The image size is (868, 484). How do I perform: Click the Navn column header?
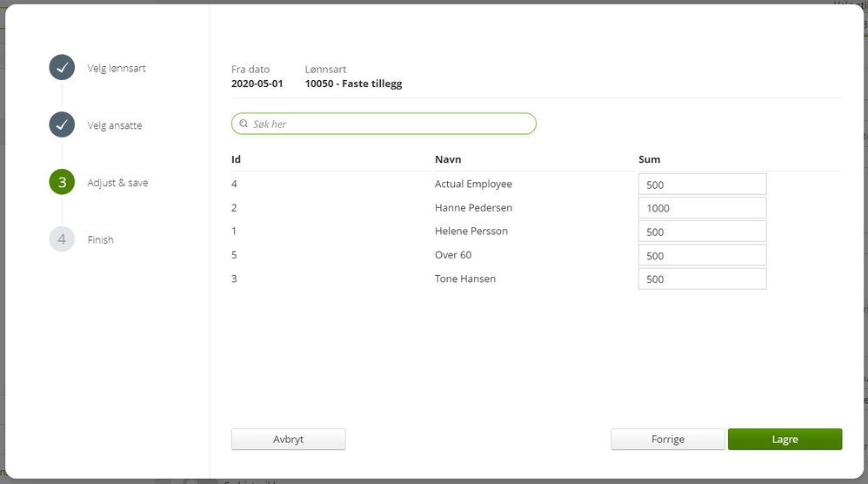point(448,159)
